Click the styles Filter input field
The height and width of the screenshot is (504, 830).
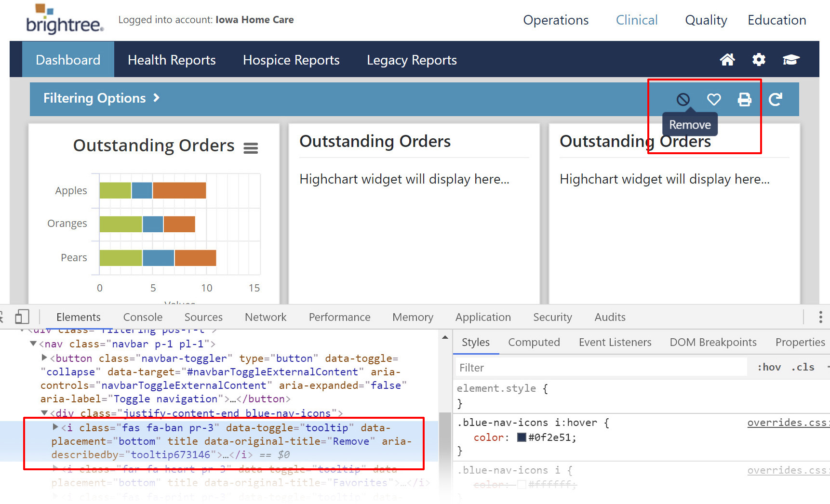tap(601, 368)
